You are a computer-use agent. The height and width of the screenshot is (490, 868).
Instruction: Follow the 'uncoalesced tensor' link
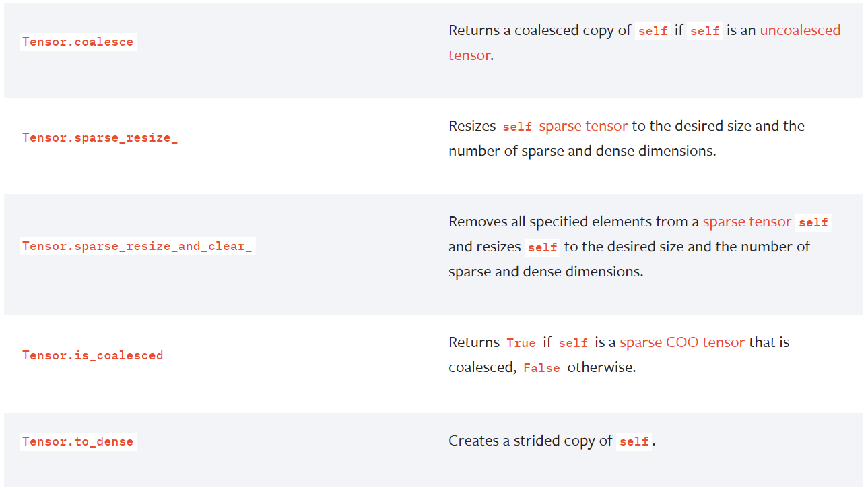pos(800,30)
